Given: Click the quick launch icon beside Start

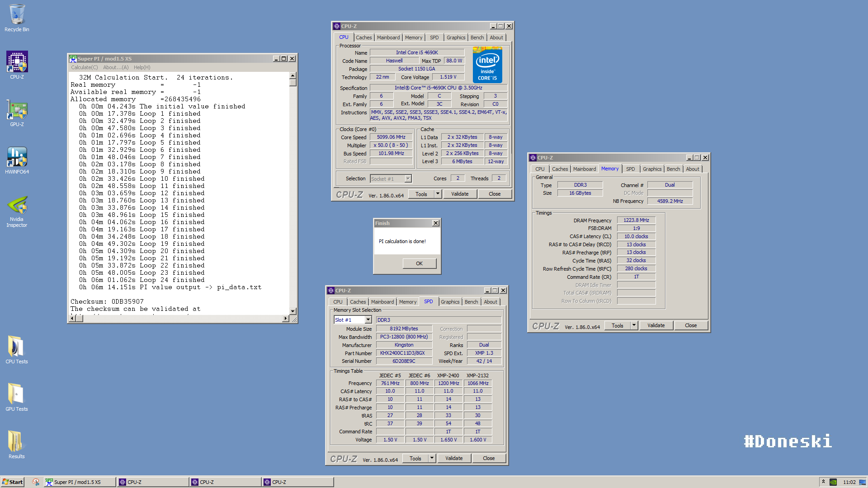Looking at the screenshot, I should [36, 482].
